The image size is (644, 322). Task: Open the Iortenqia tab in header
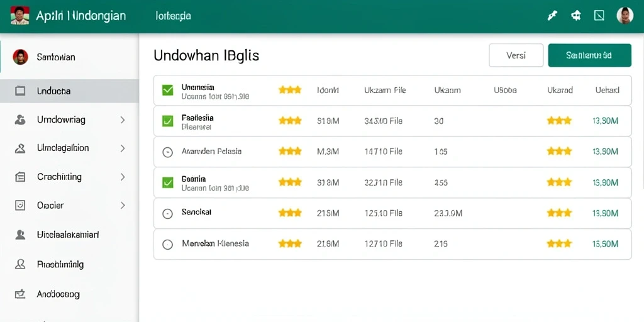pos(174,16)
